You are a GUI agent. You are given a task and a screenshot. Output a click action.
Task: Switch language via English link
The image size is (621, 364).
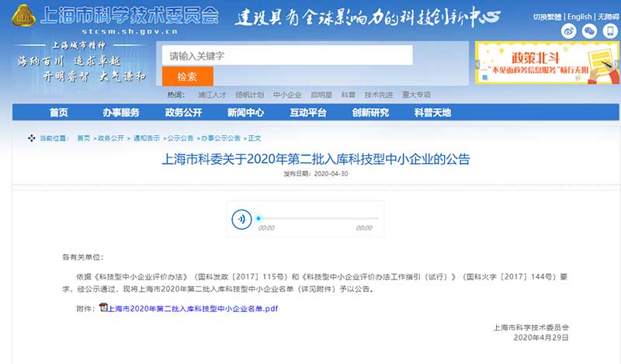[x=578, y=16]
